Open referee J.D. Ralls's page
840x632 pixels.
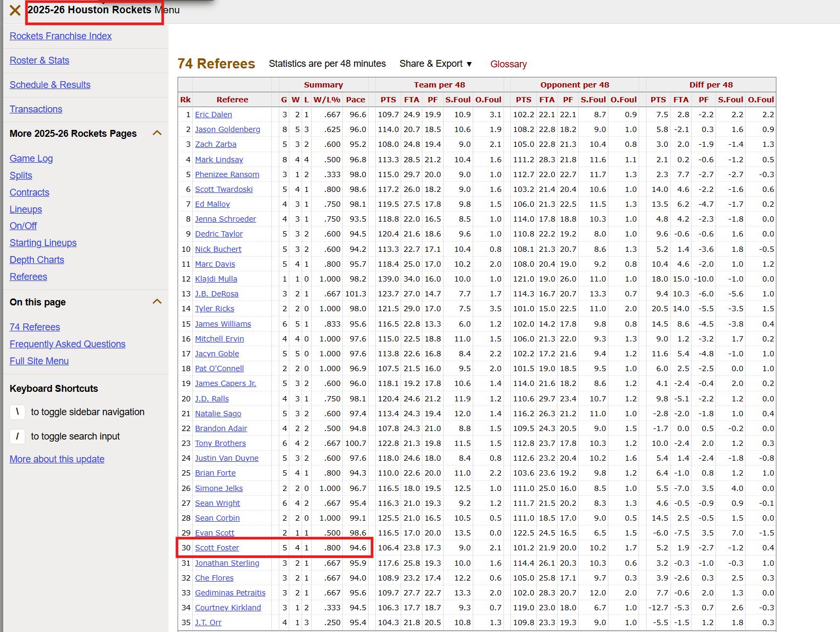(x=212, y=399)
